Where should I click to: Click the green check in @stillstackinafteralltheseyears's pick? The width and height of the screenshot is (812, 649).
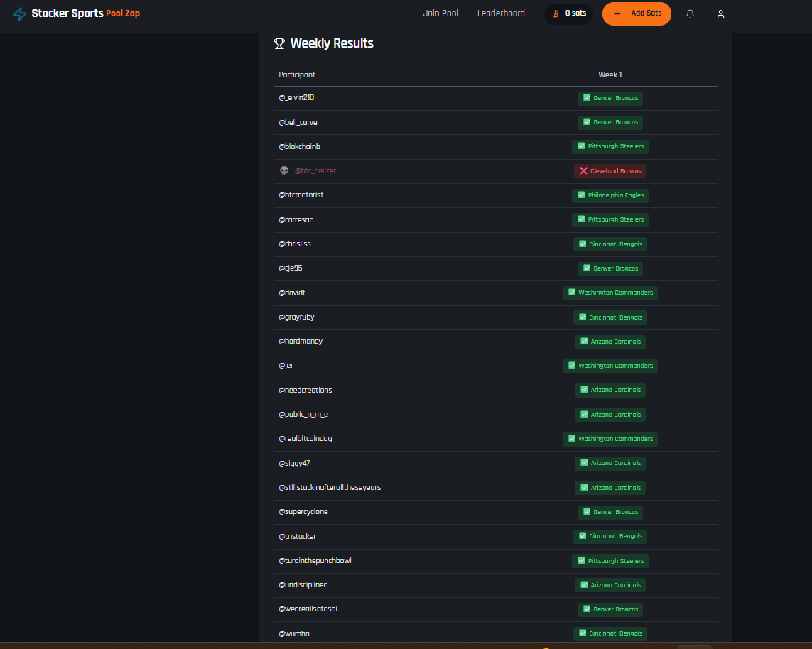pyautogui.click(x=584, y=488)
